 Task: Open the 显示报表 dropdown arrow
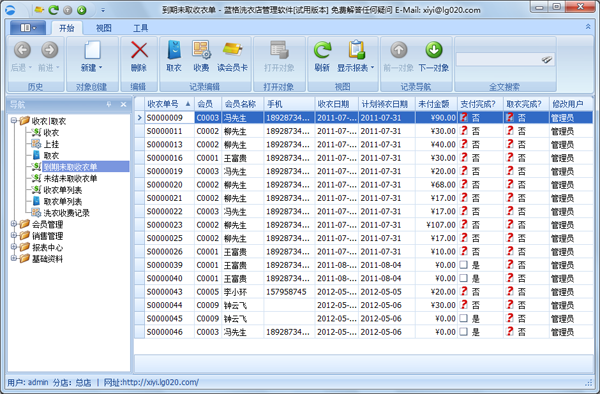372,68
